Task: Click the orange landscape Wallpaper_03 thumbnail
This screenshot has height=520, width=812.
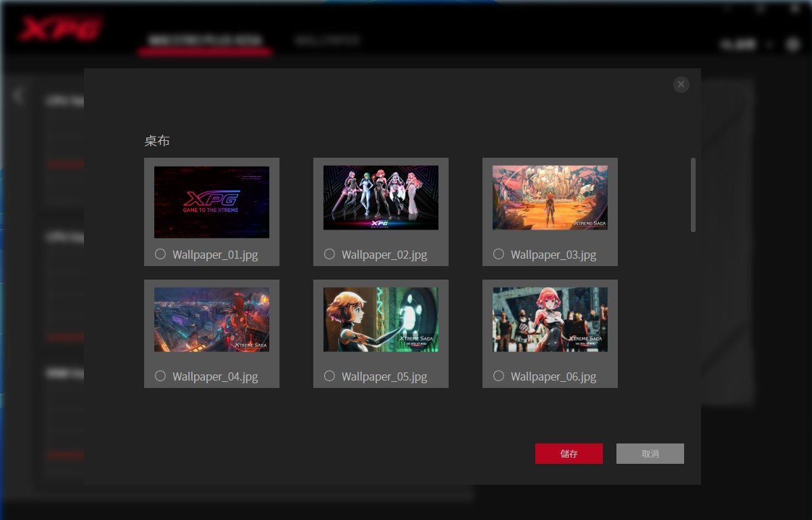Action: click(x=550, y=198)
